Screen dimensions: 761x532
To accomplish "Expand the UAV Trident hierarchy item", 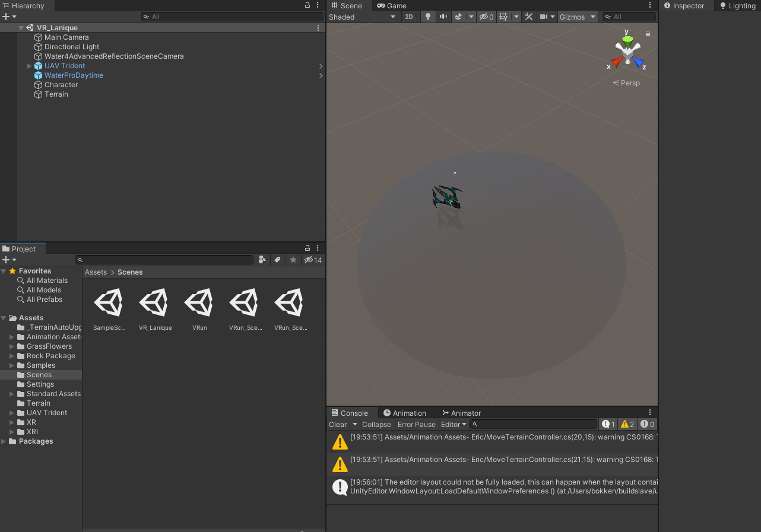I will (x=28, y=66).
